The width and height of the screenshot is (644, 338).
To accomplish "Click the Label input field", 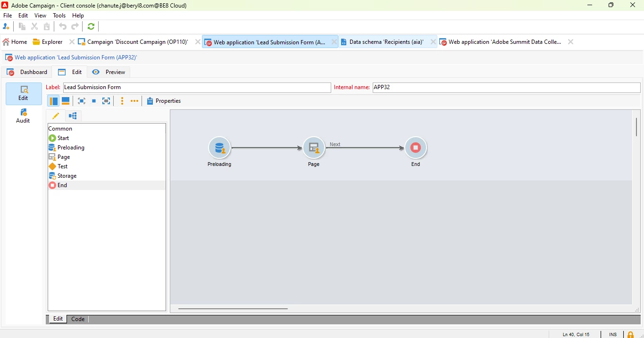I will (x=197, y=88).
